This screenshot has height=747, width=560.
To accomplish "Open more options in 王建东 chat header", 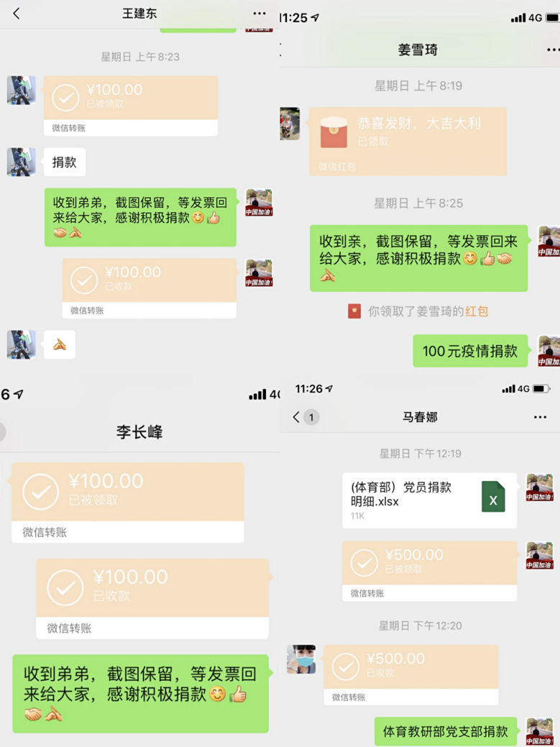I will (260, 14).
